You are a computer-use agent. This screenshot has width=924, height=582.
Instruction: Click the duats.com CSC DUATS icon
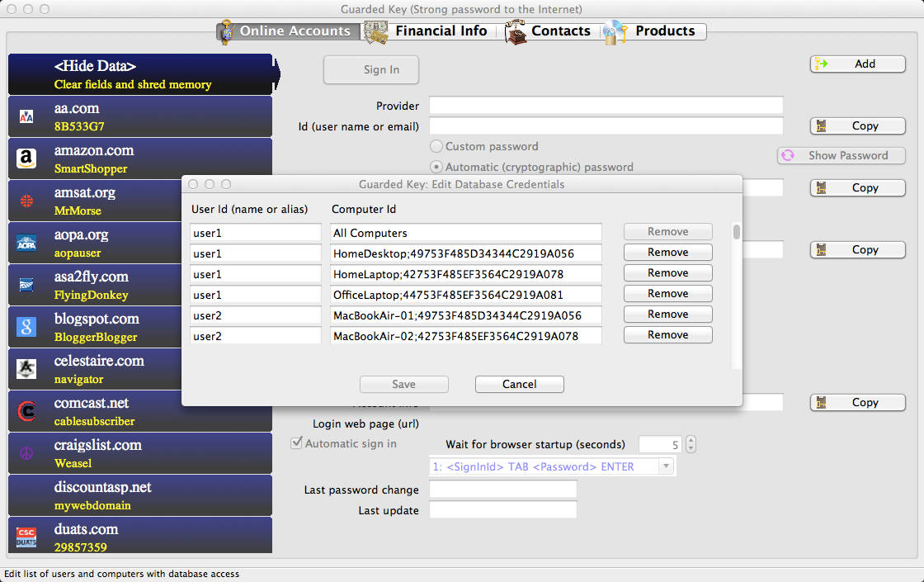click(x=26, y=537)
